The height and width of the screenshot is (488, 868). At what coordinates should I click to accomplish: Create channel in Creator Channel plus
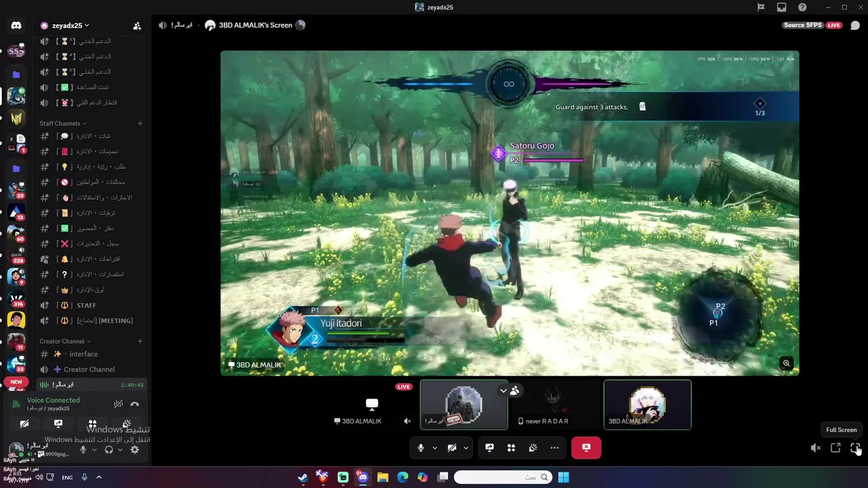click(x=140, y=341)
